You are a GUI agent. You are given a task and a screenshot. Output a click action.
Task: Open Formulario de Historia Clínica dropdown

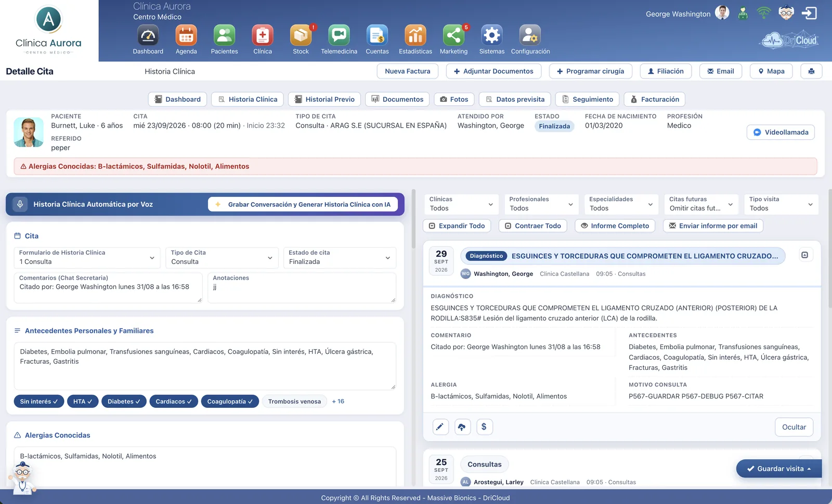point(87,258)
